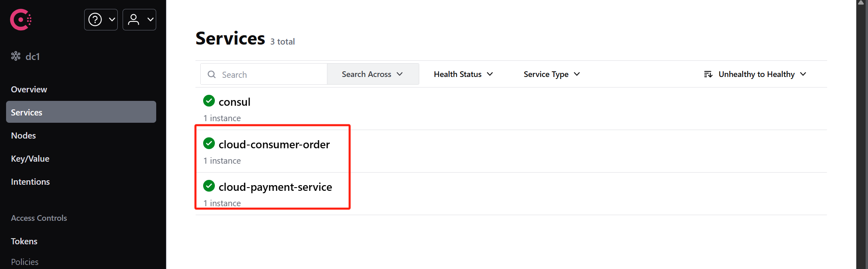Open the Unhealthy to Healthy sort dropdown
This screenshot has height=269, width=868.
coord(755,74)
